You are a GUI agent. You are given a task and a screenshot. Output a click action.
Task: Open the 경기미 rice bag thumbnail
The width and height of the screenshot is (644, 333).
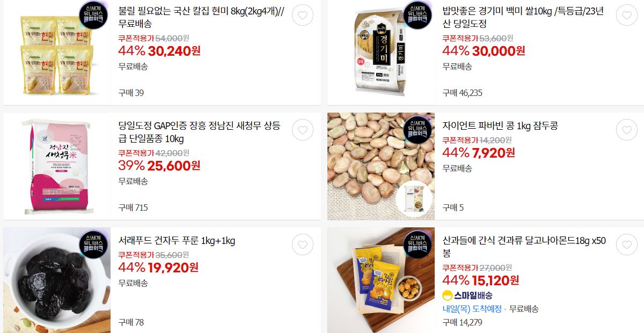(x=381, y=53)
